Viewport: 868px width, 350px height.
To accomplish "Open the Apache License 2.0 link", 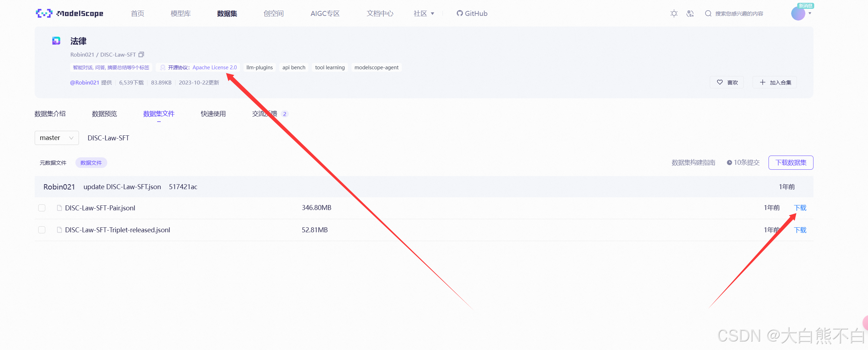I will [x=215, y=68].
